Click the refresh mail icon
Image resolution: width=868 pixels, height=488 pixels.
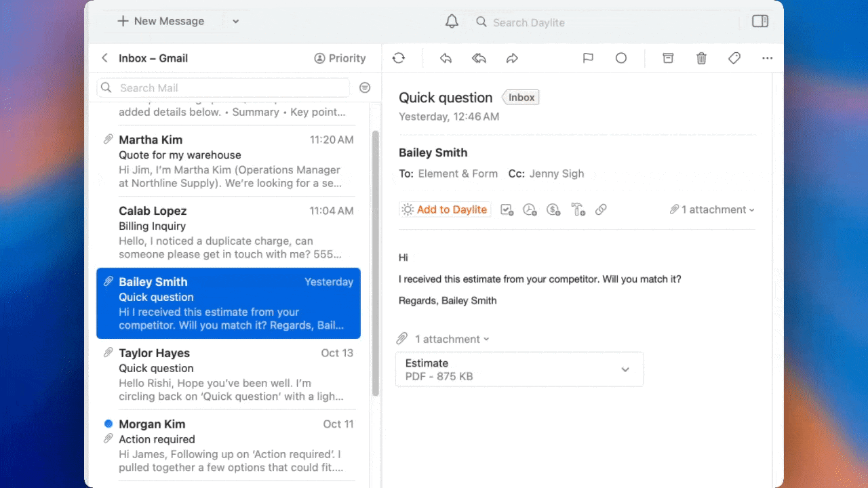click(399, 58)
